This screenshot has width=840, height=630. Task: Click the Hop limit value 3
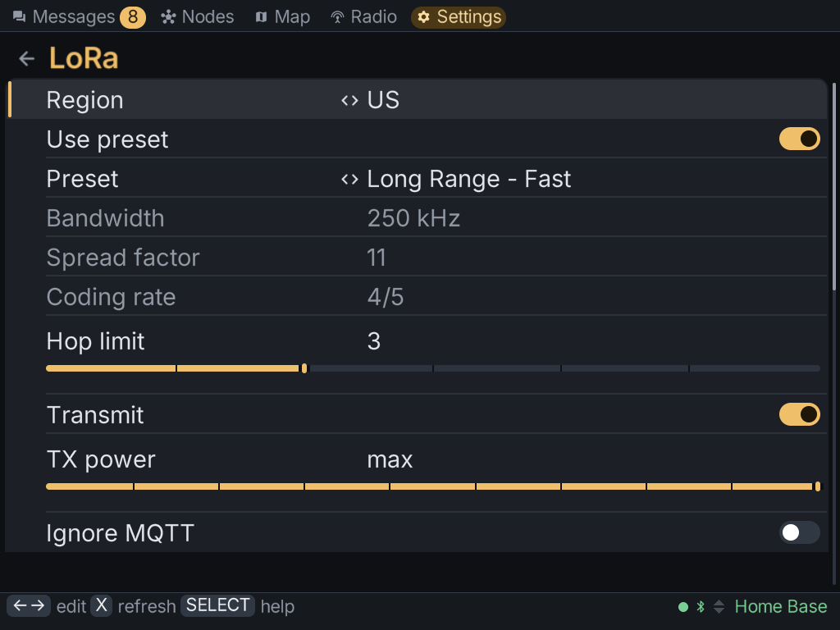[x=374, y=341]
